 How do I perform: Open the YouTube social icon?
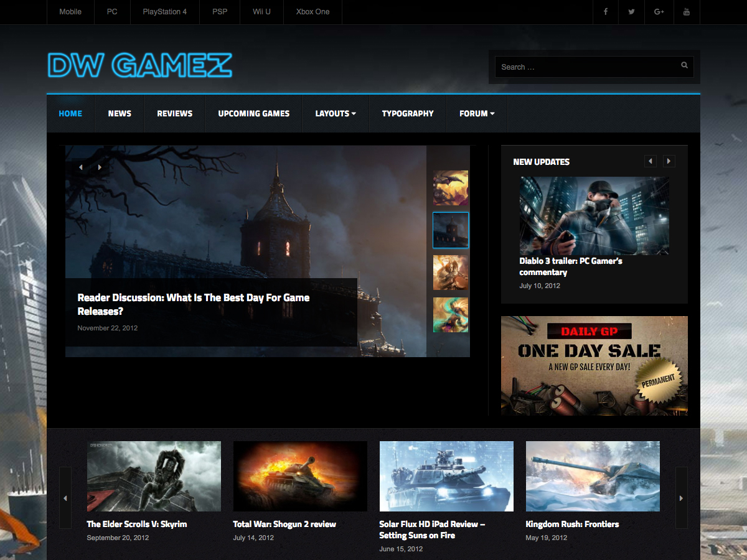(687, 12)
